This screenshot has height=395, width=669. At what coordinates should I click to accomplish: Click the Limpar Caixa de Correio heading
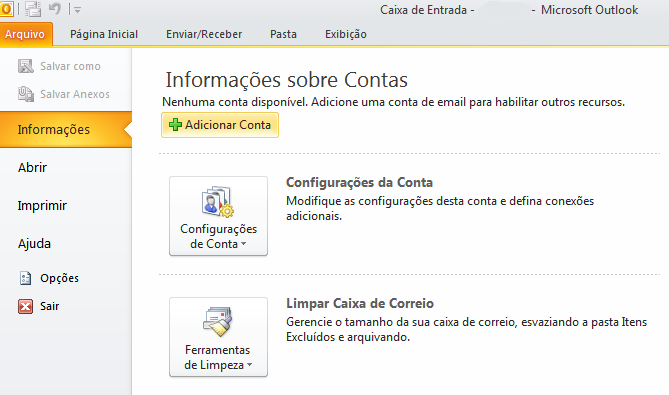[x=360, y=303]
